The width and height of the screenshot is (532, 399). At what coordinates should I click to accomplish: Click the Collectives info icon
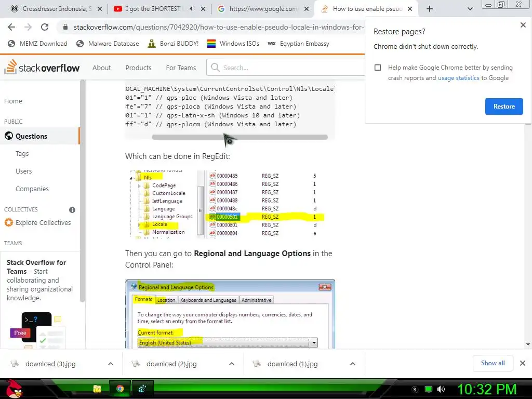[72, 210]
